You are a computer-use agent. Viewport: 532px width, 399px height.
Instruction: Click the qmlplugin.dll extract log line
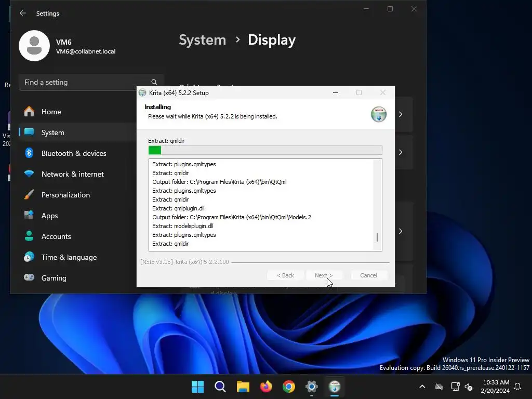(179, 208)
